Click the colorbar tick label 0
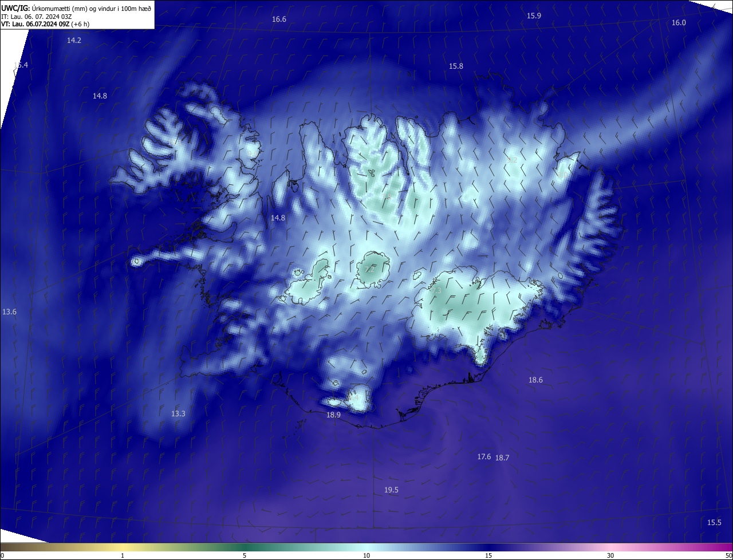 [2, 555]
